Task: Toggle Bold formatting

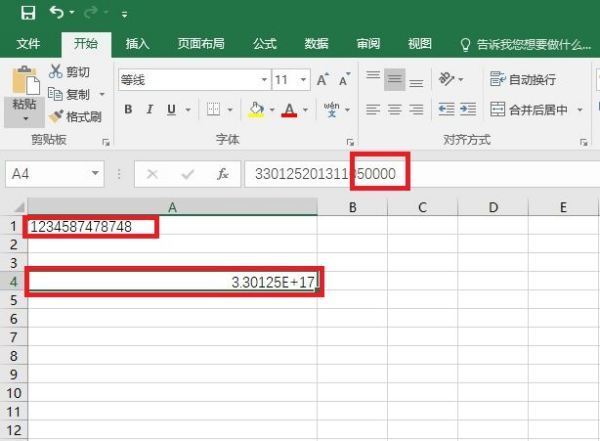Action: (x=128, y=110)
